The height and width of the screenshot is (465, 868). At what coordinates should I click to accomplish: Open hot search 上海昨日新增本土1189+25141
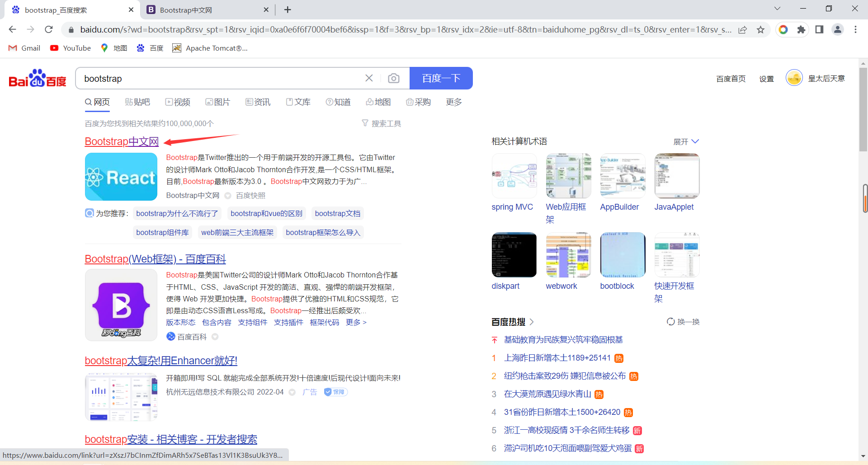click(557, 358)
